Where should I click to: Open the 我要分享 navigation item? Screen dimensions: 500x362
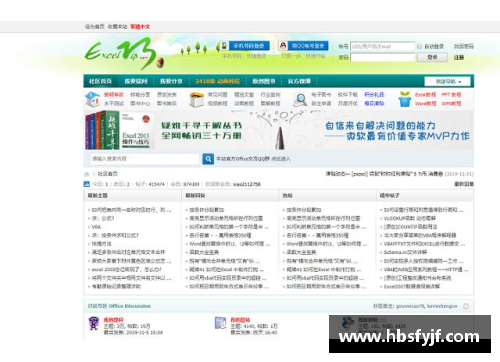[x=171, y=81]
